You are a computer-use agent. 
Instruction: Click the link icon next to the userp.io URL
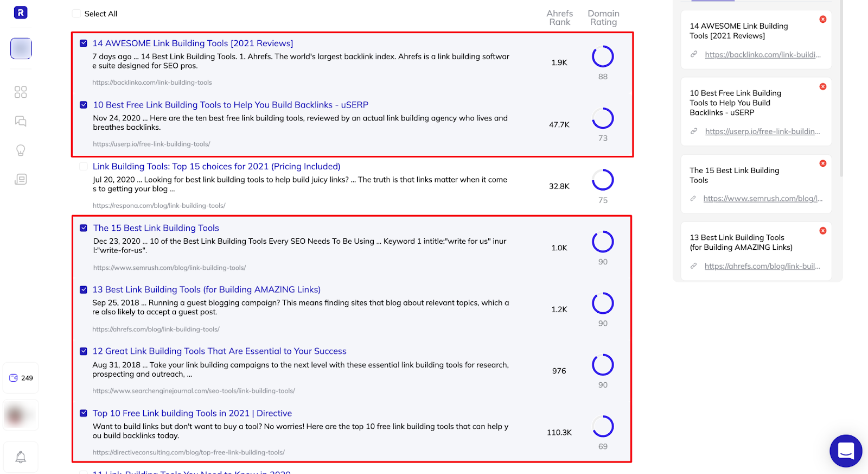694,131
